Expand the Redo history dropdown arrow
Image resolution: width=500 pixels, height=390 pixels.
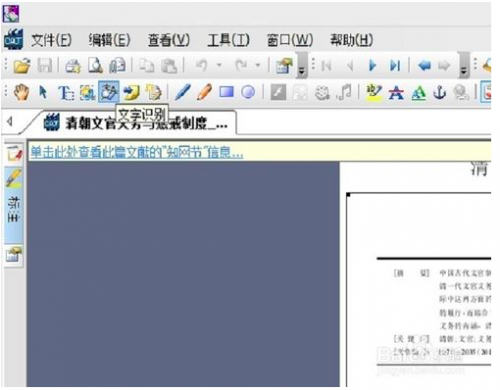(x=258, y=65)
